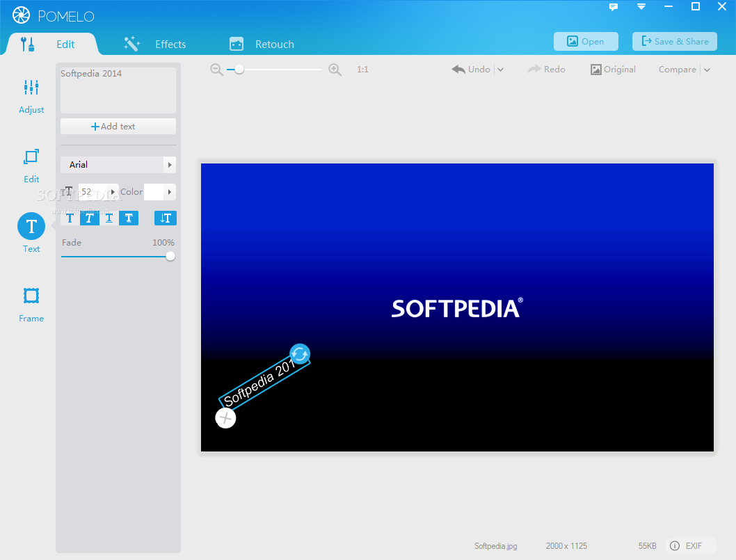Image resolution: width=736 pixels, height=560 pixels.
Task: Expand the text color picker arrow
Action: (170, 192)
